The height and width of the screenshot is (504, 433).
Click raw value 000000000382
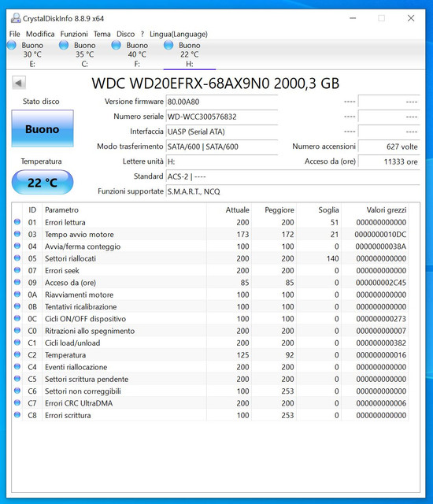pyautogui.click(x=381, y=343)
